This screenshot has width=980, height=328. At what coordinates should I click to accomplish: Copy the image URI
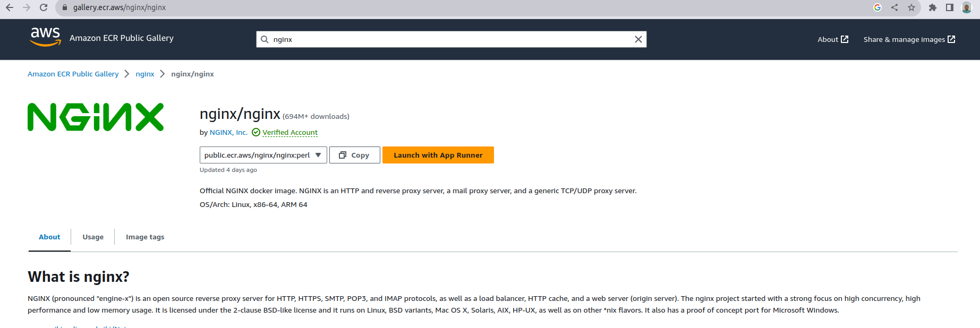355,155
